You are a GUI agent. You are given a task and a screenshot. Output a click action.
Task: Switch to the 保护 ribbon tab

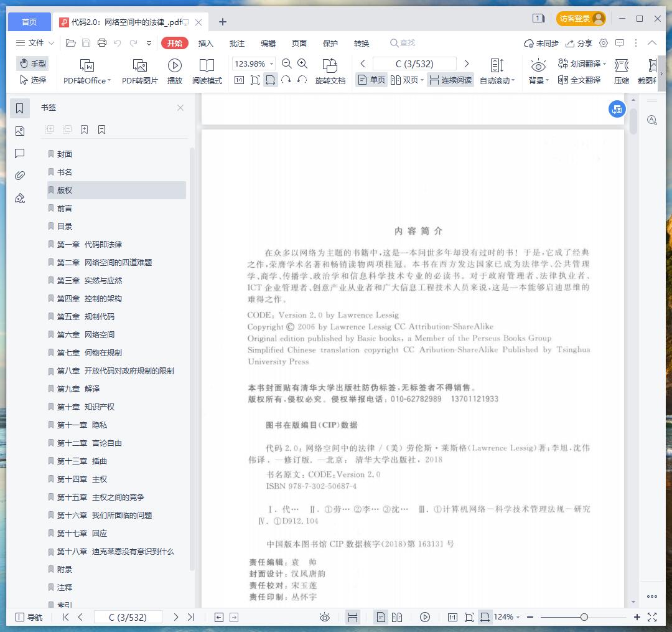click(330, 44)
